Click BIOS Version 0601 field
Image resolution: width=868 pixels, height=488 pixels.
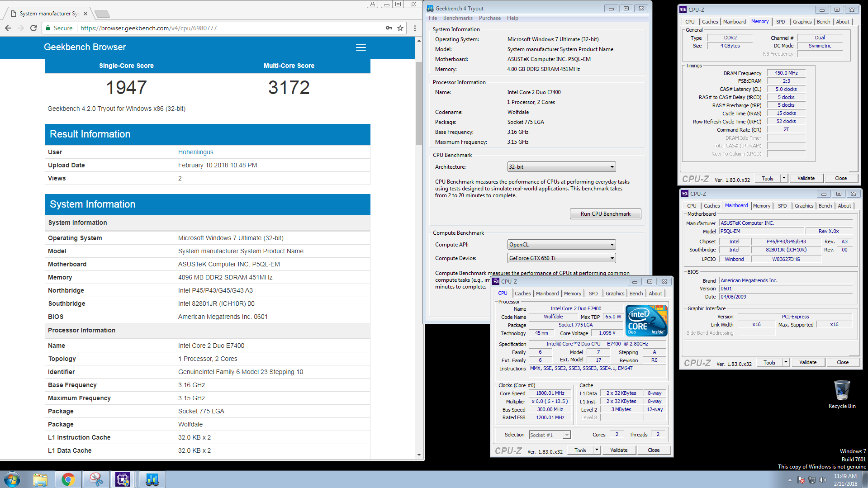786,289
